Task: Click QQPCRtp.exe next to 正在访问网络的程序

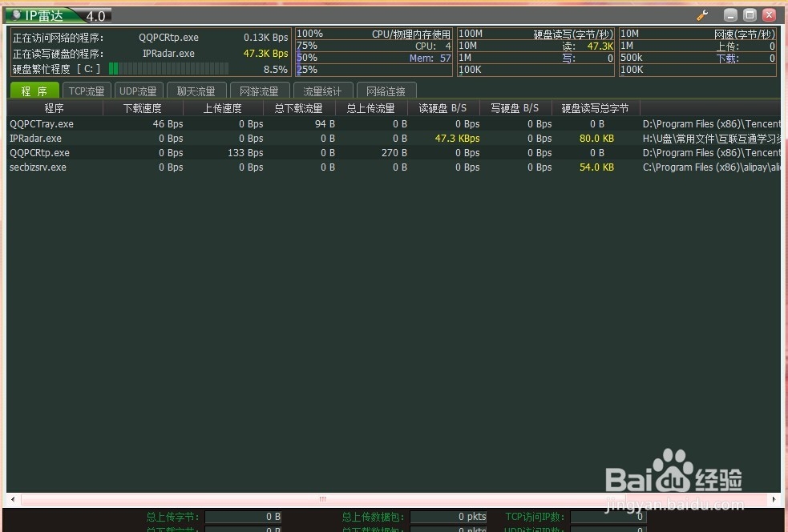Action: click(169, 38)
